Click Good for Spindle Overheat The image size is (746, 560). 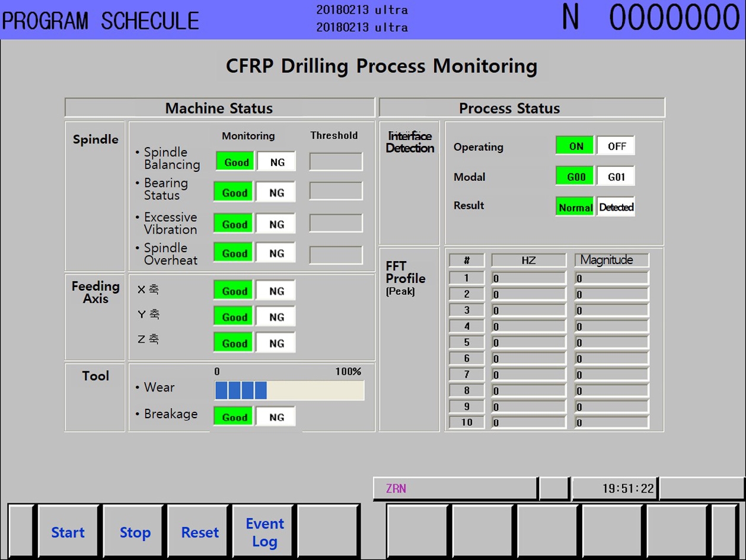click(234, 253)
